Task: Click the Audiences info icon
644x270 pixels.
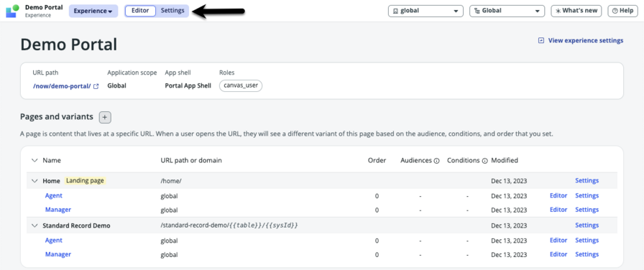Action: [436, 161]
